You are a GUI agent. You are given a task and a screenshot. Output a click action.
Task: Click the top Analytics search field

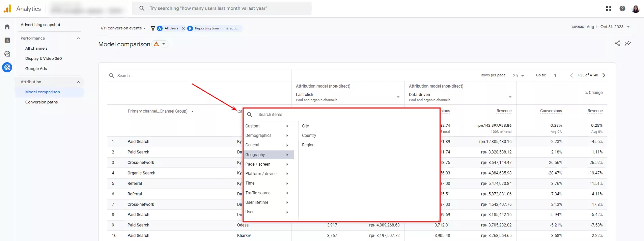click(222, 8)
